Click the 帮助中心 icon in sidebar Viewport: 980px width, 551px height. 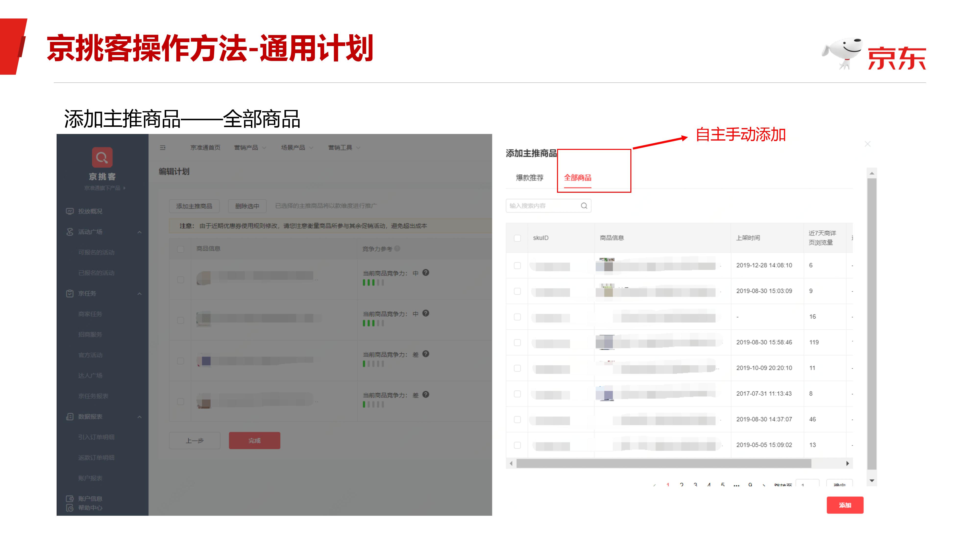70,508
